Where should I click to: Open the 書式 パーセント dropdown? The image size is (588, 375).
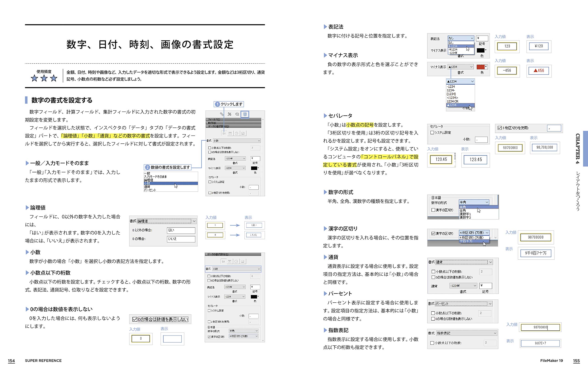[464, 304]
